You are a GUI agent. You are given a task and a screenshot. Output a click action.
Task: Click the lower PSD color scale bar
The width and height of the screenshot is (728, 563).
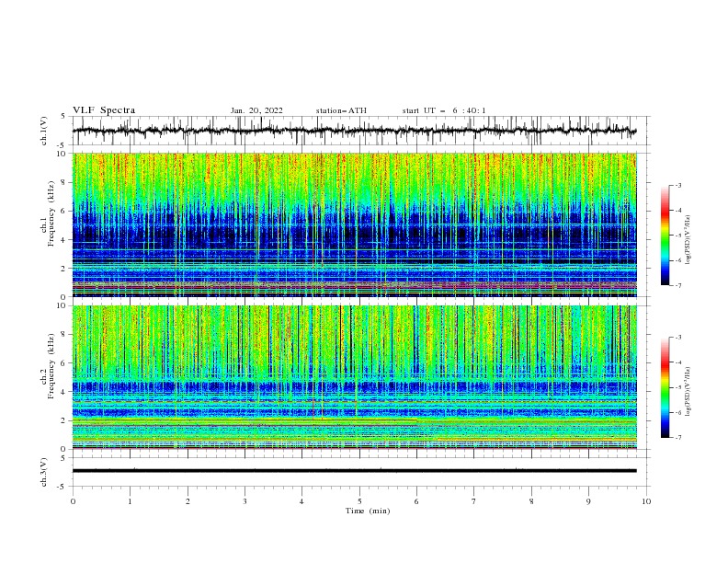[x=665, y=387]
